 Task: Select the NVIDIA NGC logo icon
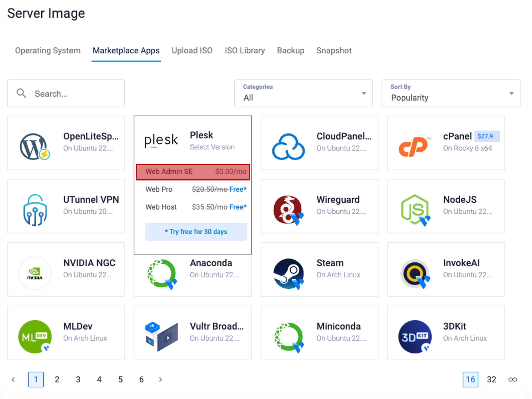point(35,273)
